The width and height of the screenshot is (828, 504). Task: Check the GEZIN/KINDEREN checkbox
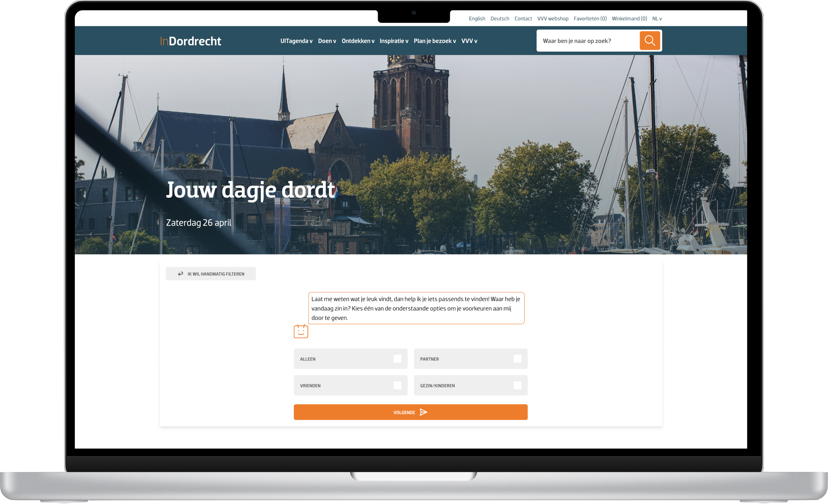point(518,385)
